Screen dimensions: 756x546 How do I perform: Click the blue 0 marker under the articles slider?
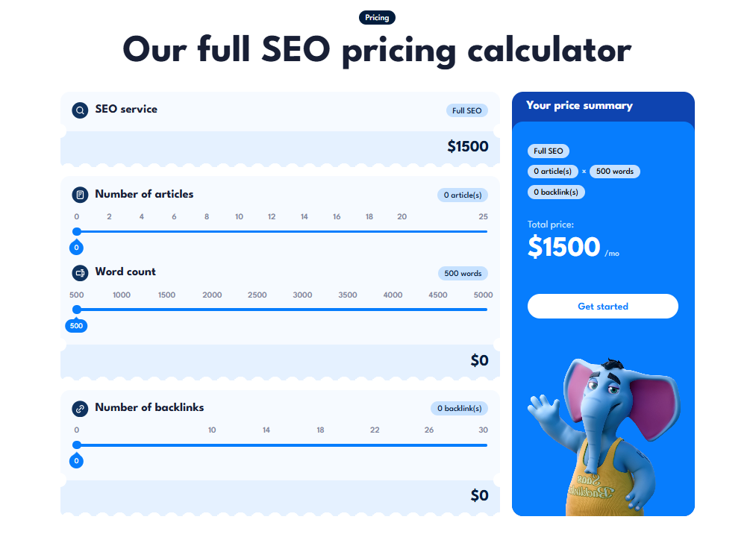click(x=76, y=247)
